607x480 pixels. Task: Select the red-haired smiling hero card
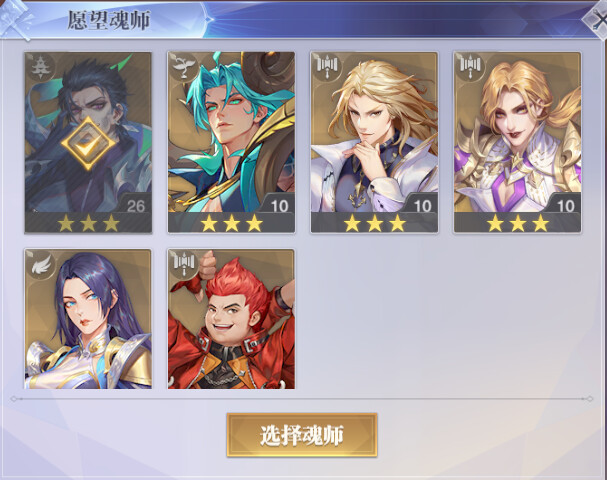(231, 319)
